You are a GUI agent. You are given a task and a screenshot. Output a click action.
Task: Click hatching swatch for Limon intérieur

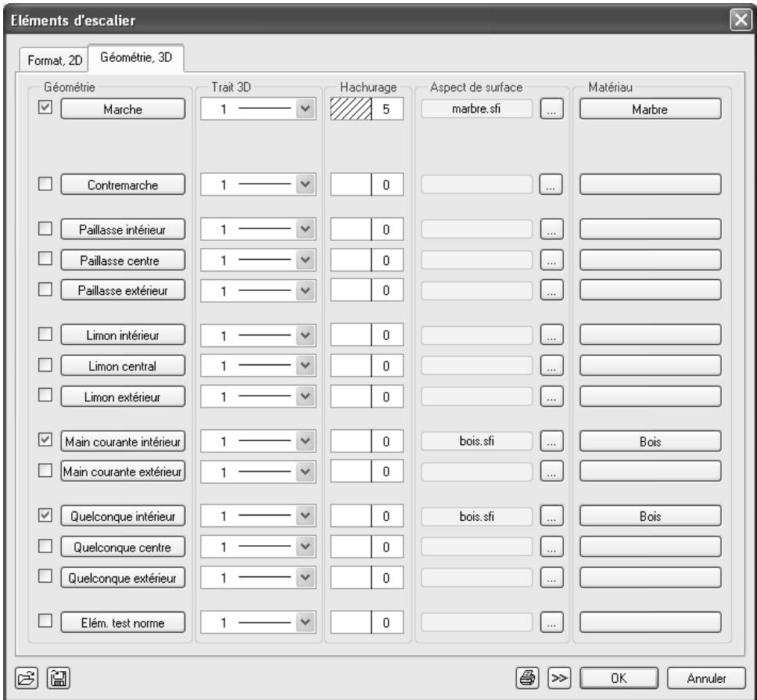[x=351, y=335]
